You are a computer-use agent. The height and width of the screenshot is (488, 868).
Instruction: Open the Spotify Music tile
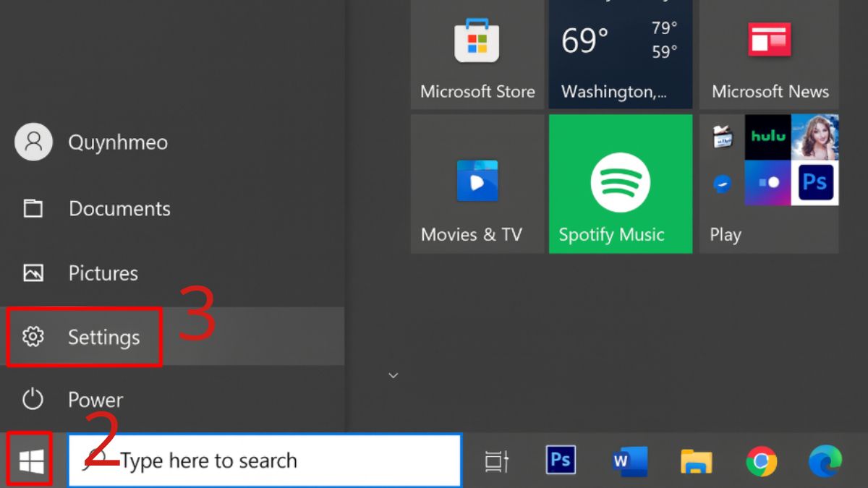coord(621,184)
